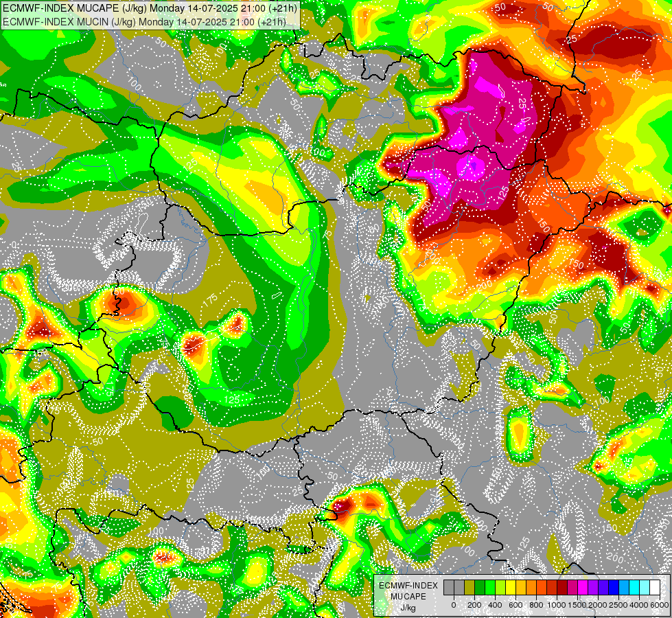The width and height of the screenshot is (672, 618).
Task: Click the bright magenta legend swatch
Action: pos(583,588)
